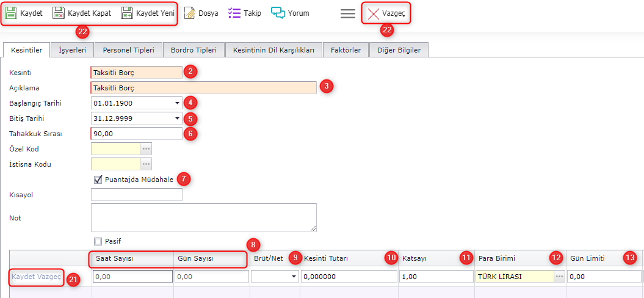Image resolution: width=644 pixels, height=298 pixels.
Task: Enable the Pasif checkbox
Action: [x=98, y=241]
